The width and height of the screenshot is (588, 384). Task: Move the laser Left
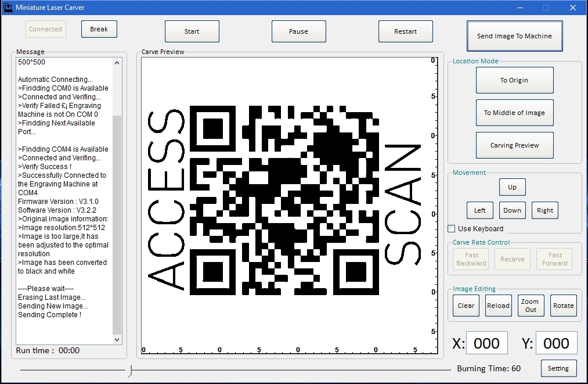pos(480,210)
